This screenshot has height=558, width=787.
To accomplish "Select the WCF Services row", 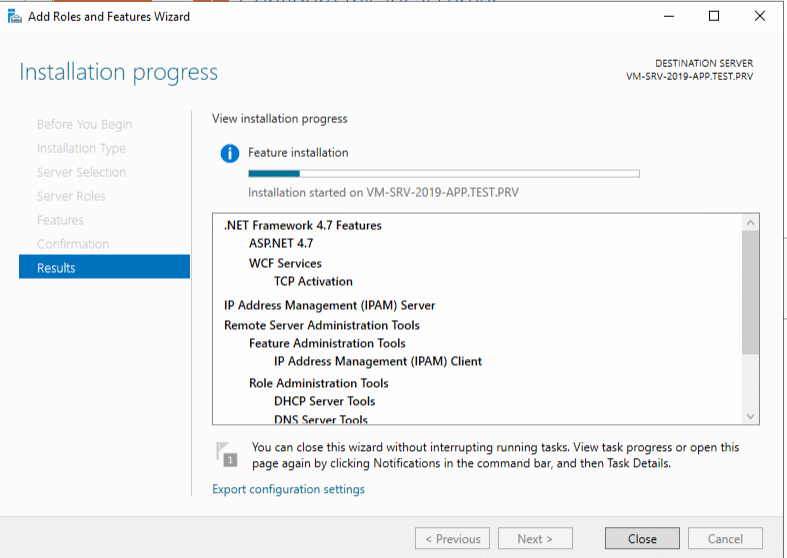I will point(285,263).
